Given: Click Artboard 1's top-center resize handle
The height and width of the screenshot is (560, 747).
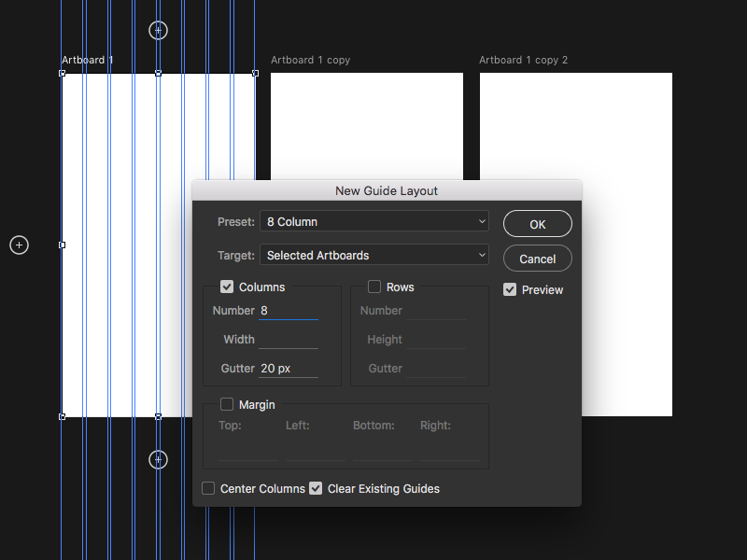Looking at the screenshot, I should 158,74.
